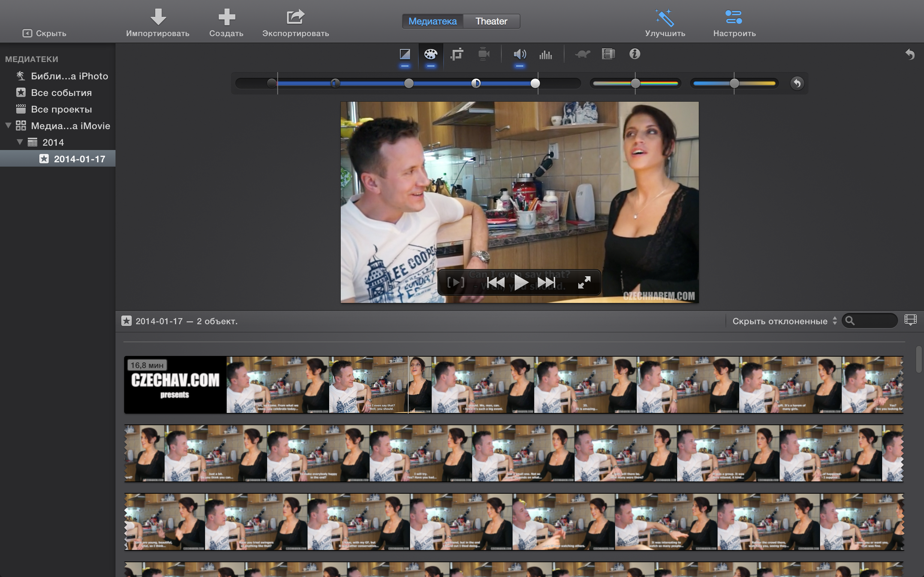Open the clip information icon
Viewport: 924px width, 577px height.
635,54
